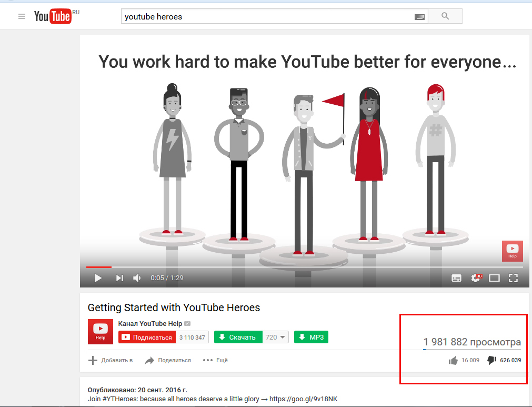Click the dislike count 626 039
Screen dimensions: 532x407
pyautogui.click(x=510, y=360)
